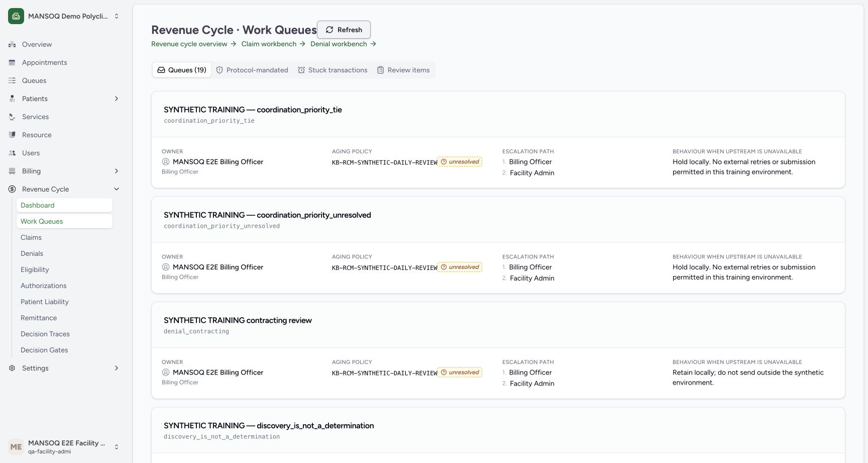Click the Stuck transactions alarm icon

coord(301,70)
